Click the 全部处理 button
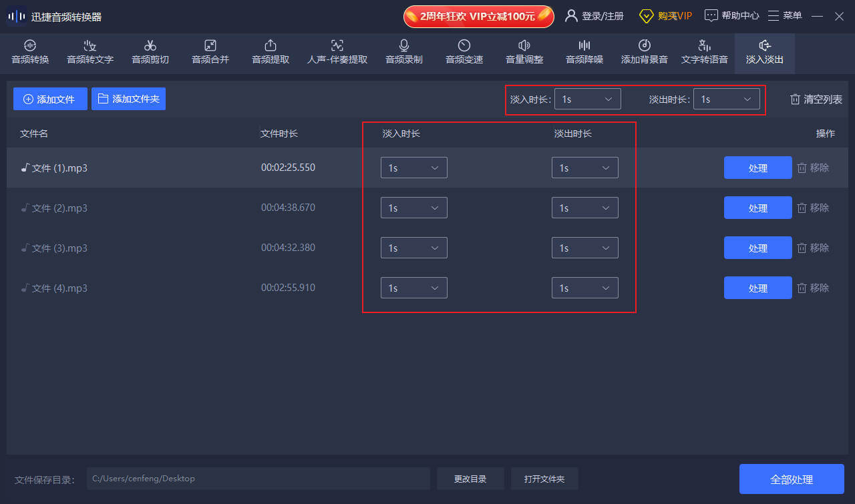 (792, 479)
